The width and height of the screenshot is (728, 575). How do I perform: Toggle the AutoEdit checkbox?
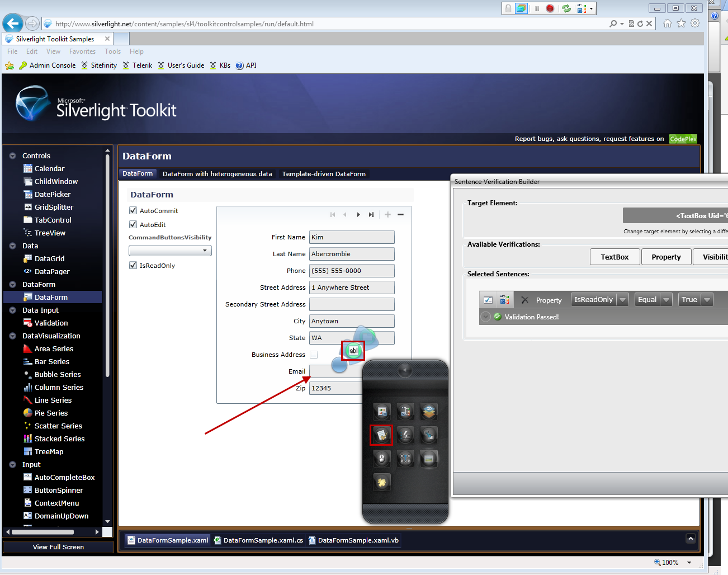tap(133, 224)
